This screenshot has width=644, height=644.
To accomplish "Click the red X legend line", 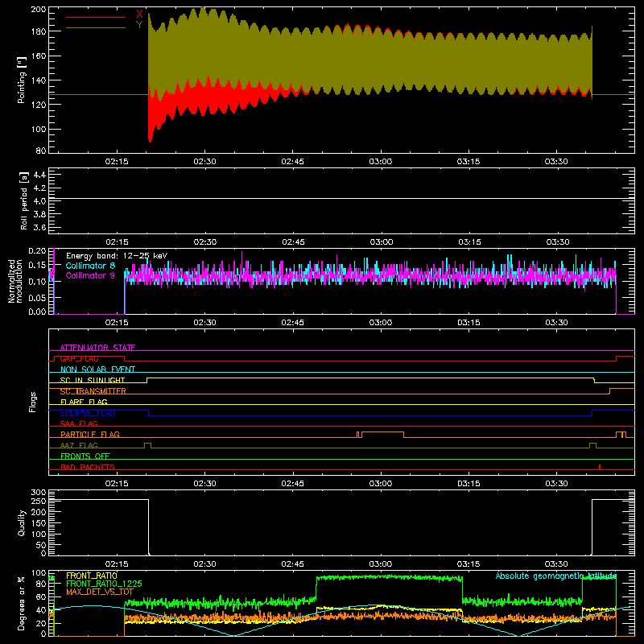I will point(96,17).
